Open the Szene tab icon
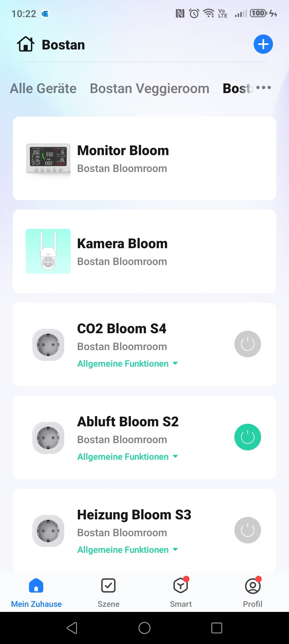Viewport: 289px width, 644px height. coord(108,586)
